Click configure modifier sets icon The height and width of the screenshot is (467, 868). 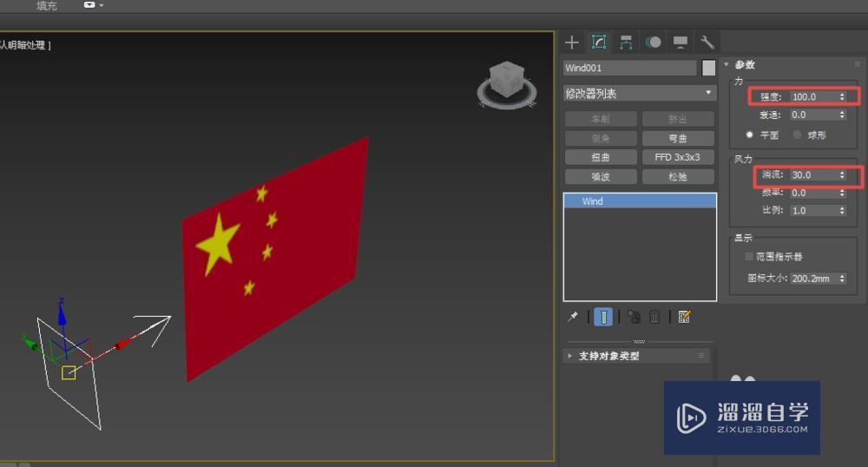coord(684,317)
